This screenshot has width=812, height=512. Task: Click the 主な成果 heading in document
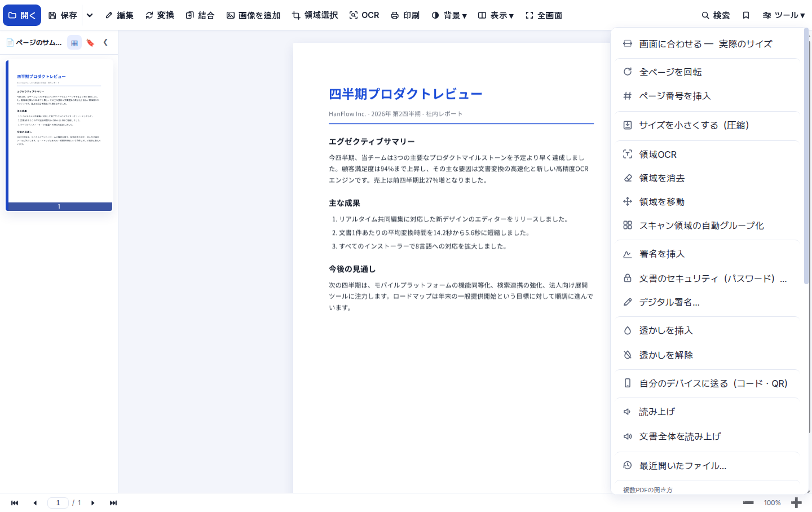pos(345,203)
